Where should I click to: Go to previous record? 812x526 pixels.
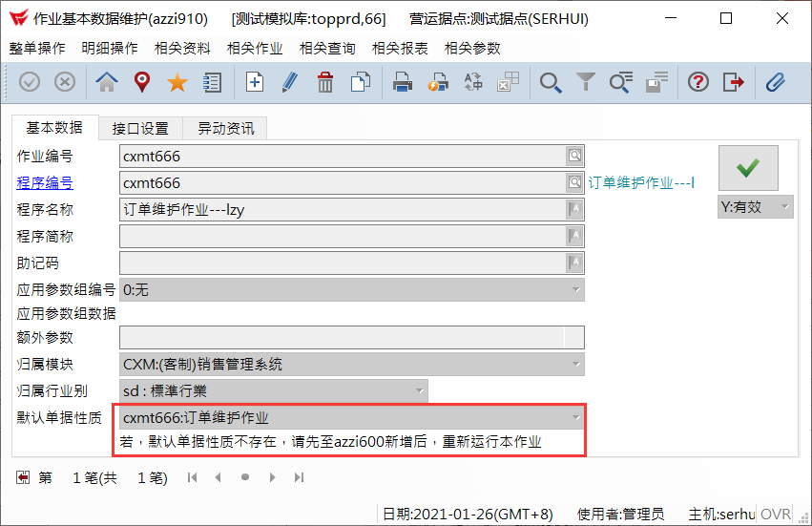tap(218, 477)
